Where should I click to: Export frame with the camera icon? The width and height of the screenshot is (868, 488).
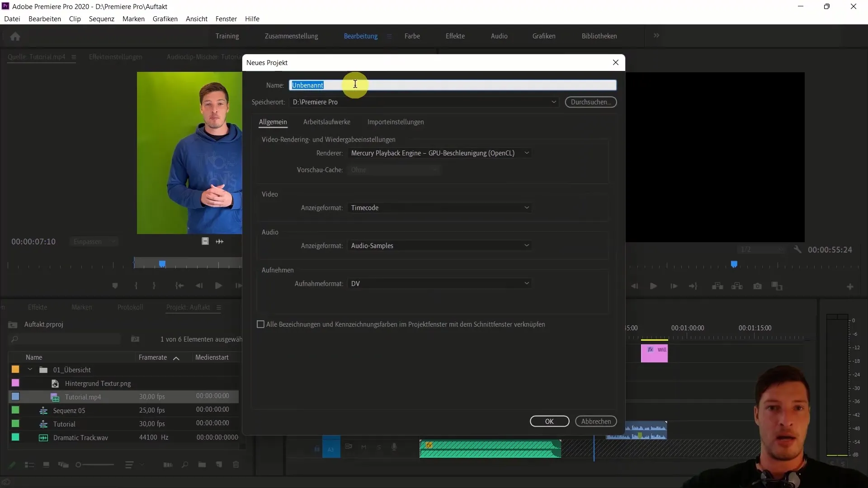(x=758, y=286)
